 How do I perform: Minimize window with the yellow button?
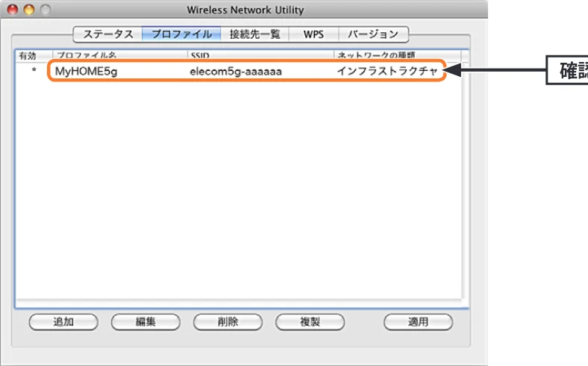coord(29,10)
